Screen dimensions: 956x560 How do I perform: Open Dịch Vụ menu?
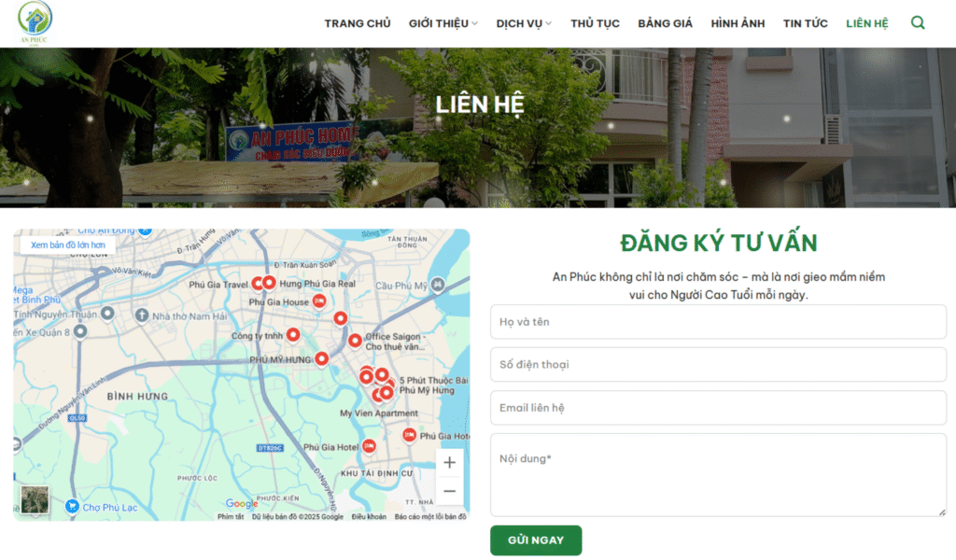point(519,23)
